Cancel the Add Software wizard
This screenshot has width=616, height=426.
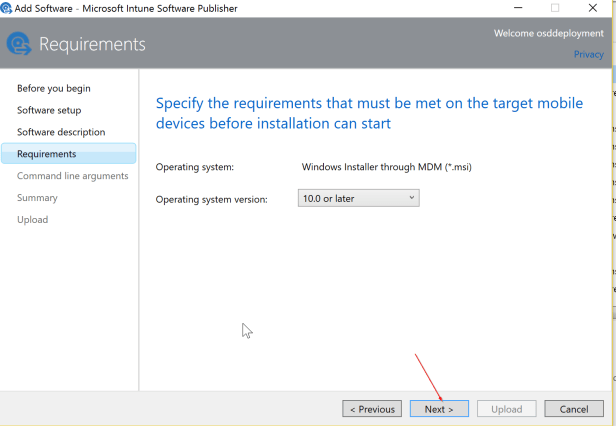click(574, 409)
